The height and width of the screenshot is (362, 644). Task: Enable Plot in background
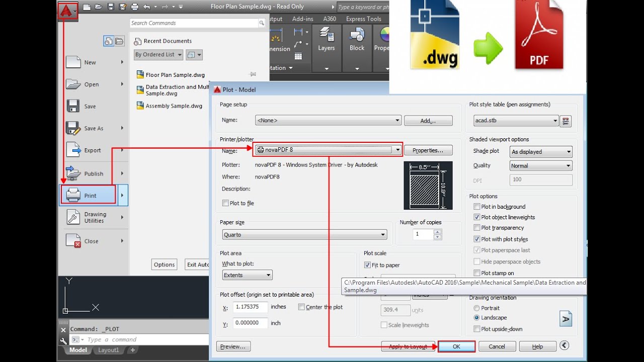coord(477,207)
